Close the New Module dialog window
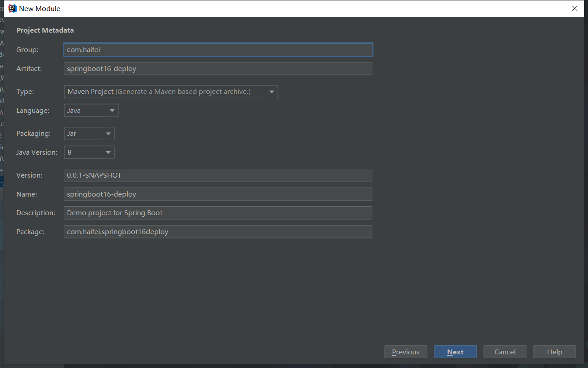Screen dimensions: 588x368 coord(574,8)
